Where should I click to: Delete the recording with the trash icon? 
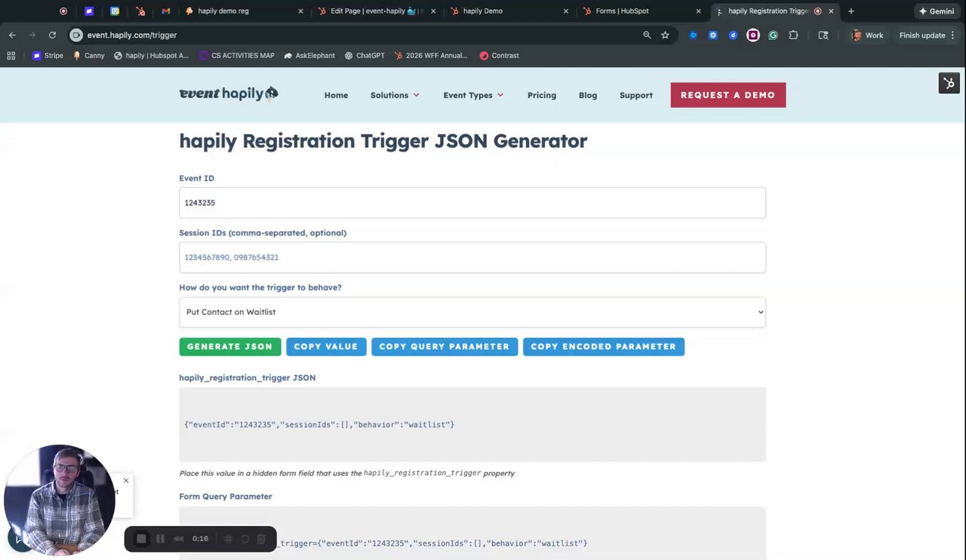pos(261,539)
